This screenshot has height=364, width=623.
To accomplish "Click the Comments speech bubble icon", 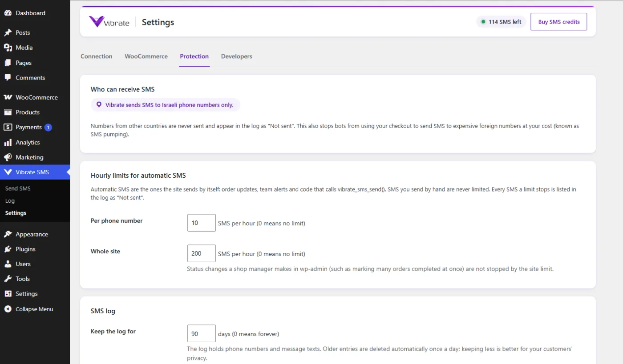I will point(8,78).
